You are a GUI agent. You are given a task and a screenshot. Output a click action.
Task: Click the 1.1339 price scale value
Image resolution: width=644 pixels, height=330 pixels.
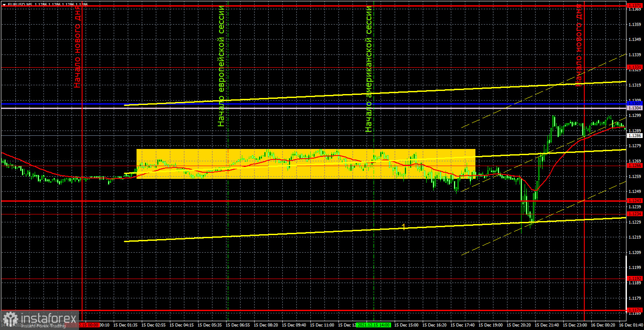(634, 55)
